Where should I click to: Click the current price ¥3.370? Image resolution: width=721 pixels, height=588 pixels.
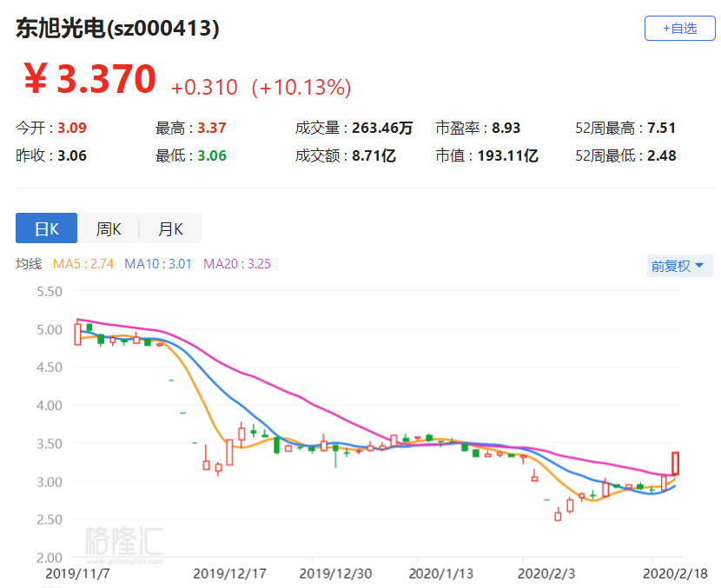(x=90, y=79)
